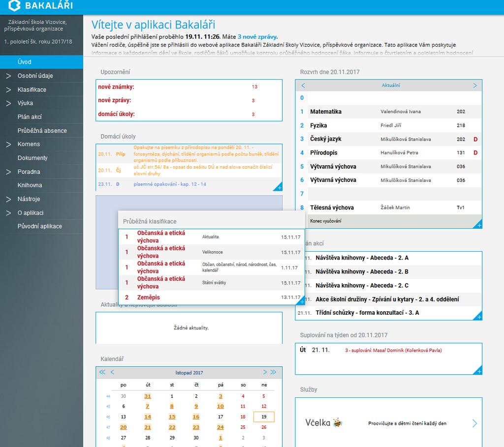Open písemné opakování kap. 12 - 14
This screenshot has height=447, width=504.
(170, 184)
